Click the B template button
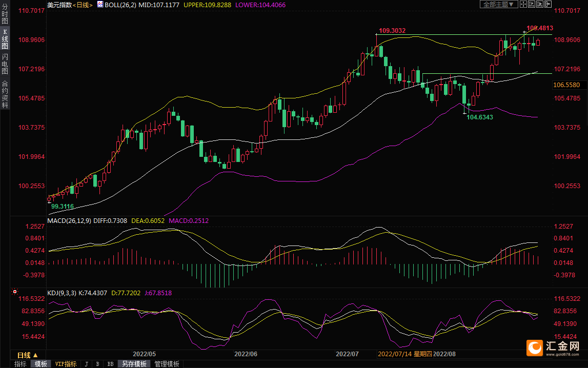Image resolution: width=588 pixels, height=368 pixels. [97, 364]
